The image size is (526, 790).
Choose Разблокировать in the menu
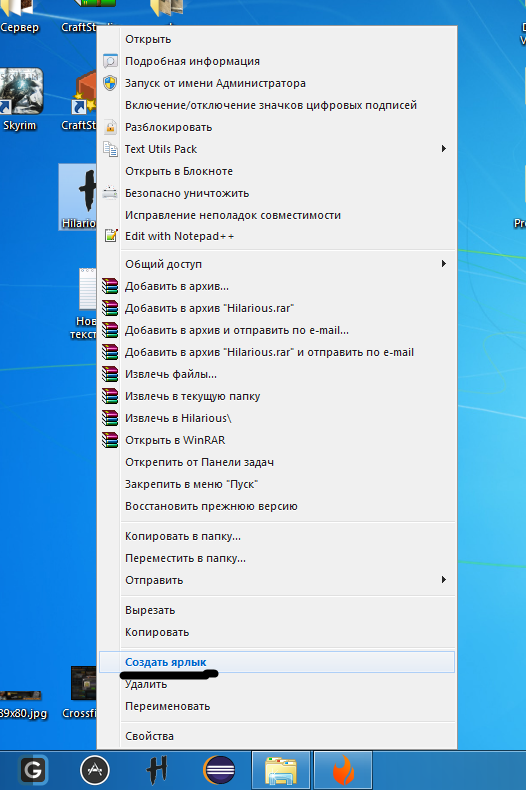(x=277, y=127)
